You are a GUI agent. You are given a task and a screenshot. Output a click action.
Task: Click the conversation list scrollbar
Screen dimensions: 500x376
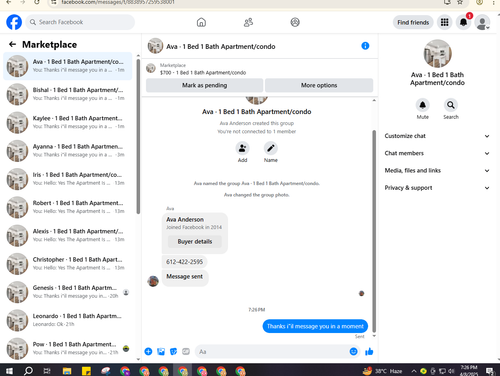[138, 137]
